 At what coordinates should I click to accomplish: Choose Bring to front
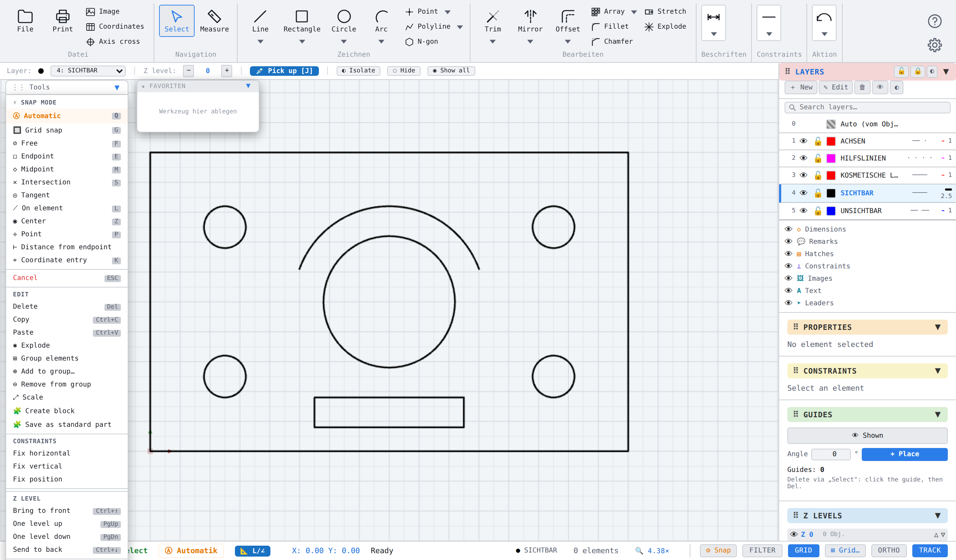[x=67, y=511]
